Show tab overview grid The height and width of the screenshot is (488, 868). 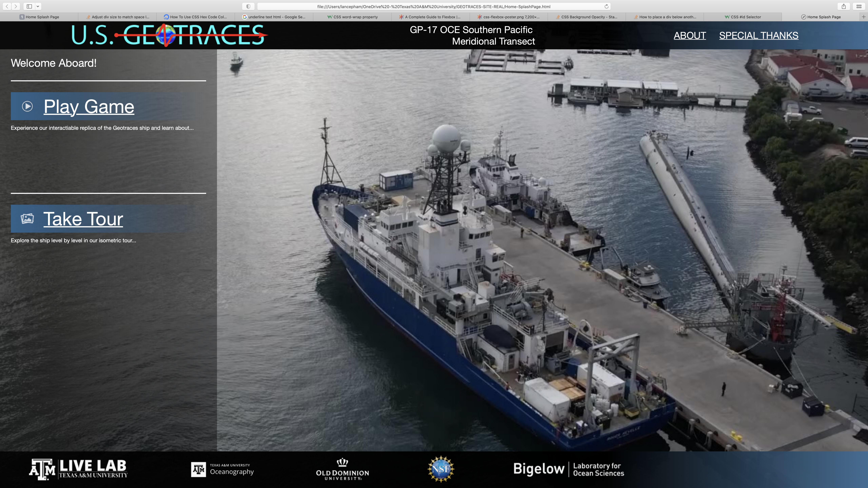[x=859, y=6]
